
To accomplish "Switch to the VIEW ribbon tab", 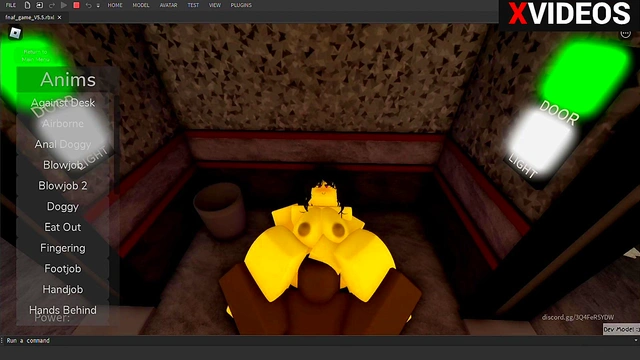I will click(215, 5).
